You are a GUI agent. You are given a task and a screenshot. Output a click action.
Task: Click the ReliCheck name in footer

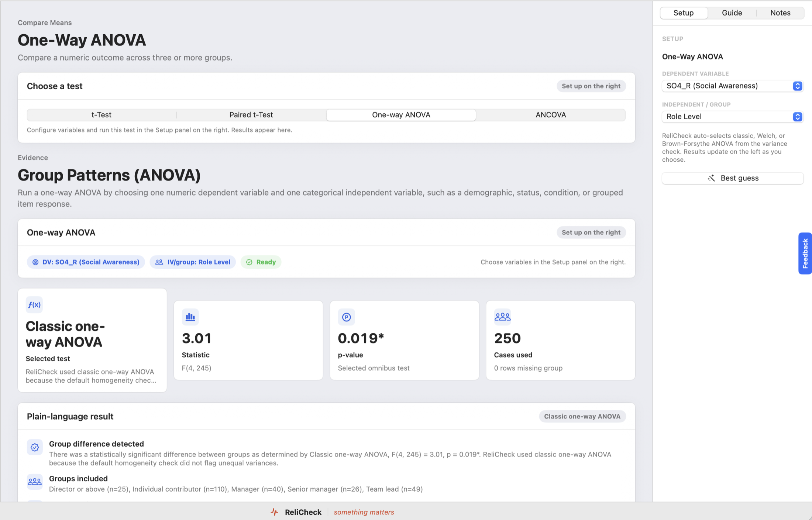pos(303,512)
